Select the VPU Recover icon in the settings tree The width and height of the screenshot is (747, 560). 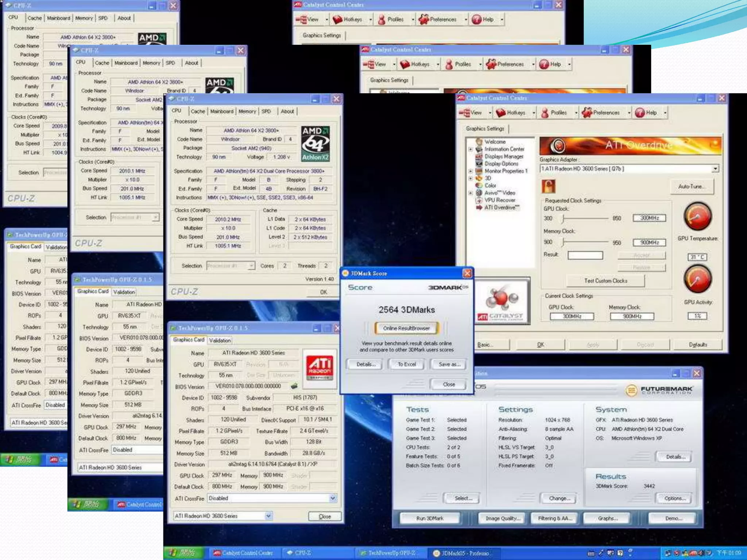point(479,200)
